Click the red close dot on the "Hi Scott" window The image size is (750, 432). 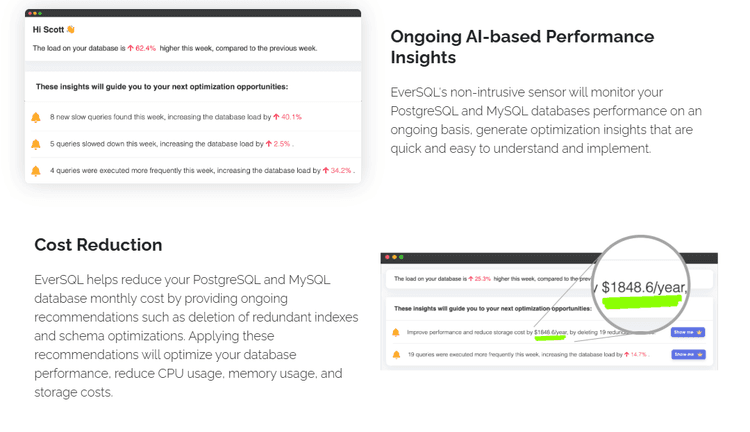(29, 13)
